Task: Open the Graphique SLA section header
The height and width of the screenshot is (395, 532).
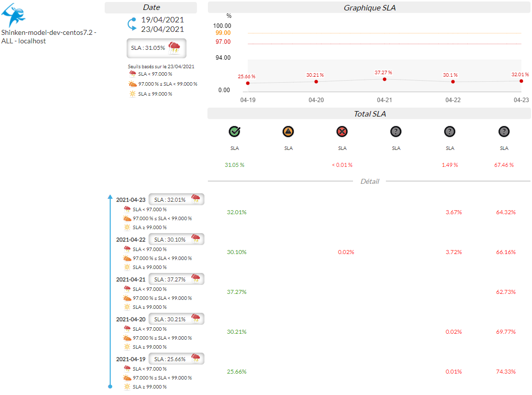Action: pyautogui.click(x=369, y=7)
